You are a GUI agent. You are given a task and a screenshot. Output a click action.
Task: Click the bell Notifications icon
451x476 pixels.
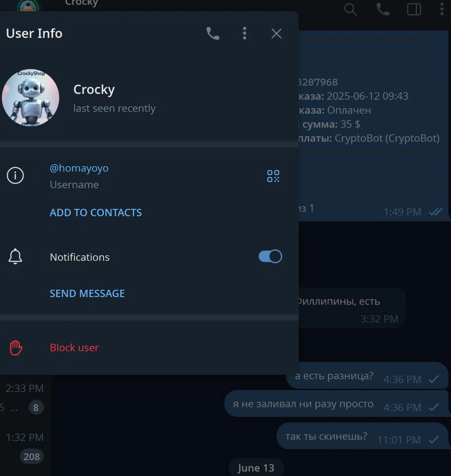coord(15,257)
